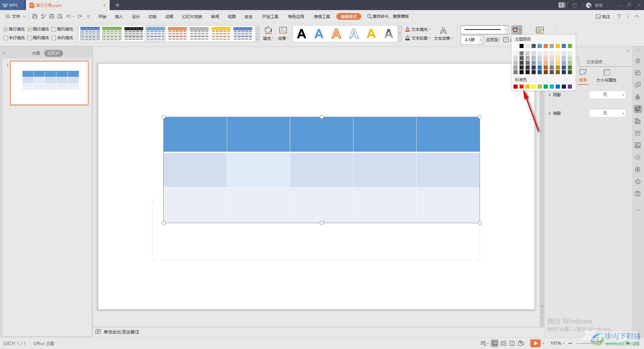Apply the green table style preset
The height and width of the screenshot is (349, 644).
(x=112, y=34)
